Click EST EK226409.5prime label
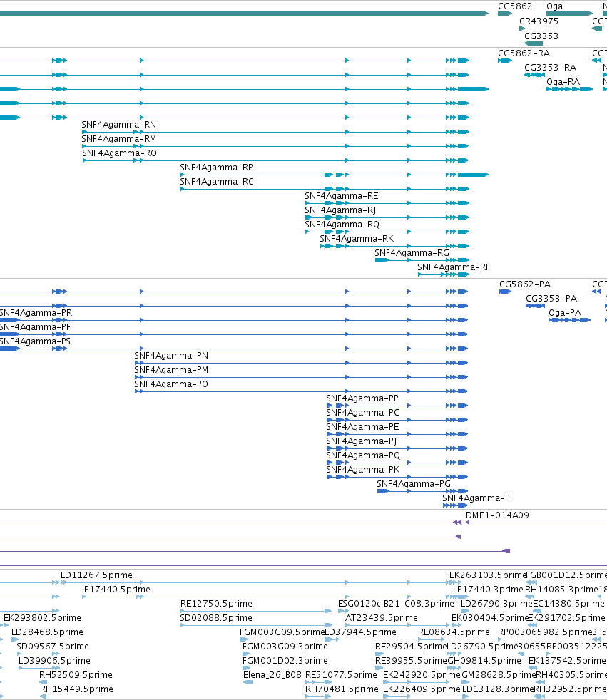Screen dimensions: 607x700 pos(422,690)
